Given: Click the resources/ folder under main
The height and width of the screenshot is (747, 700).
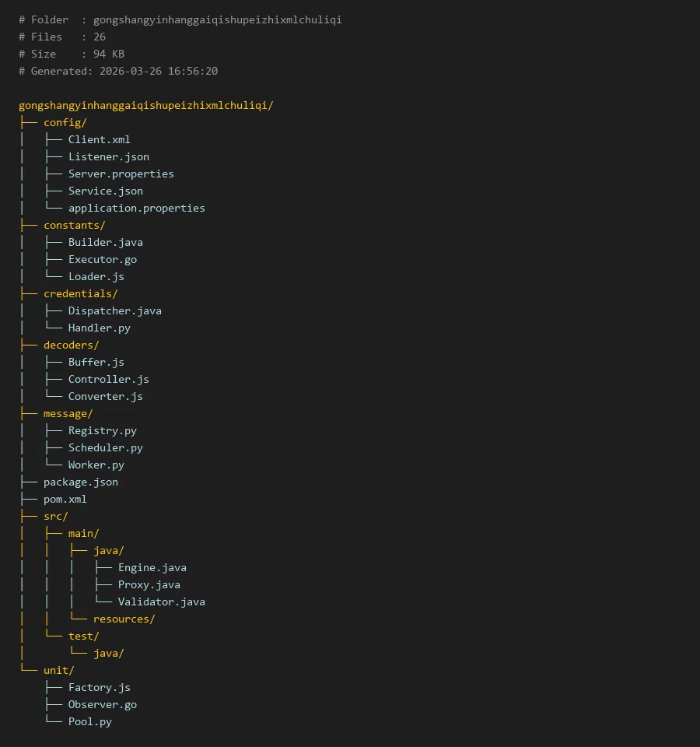Looking at the screenshot, I should click(124, 619).
